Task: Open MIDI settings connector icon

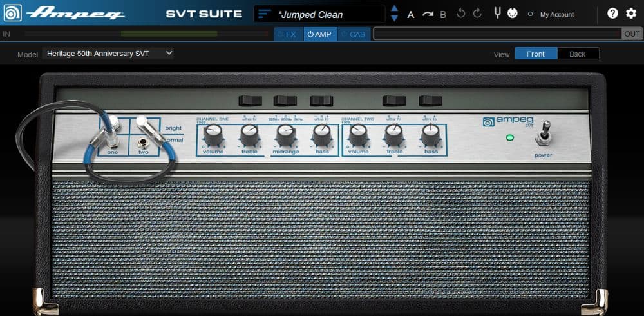Action: 512,14
